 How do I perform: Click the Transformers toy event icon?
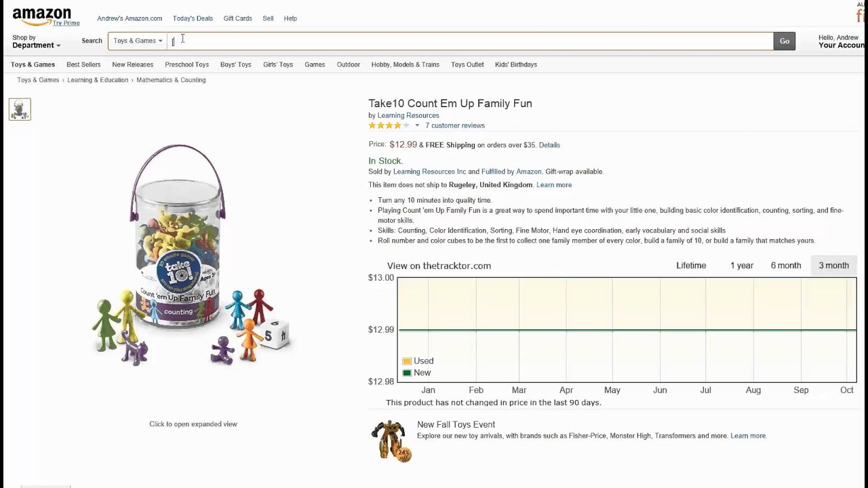click(x=391, y=441)
